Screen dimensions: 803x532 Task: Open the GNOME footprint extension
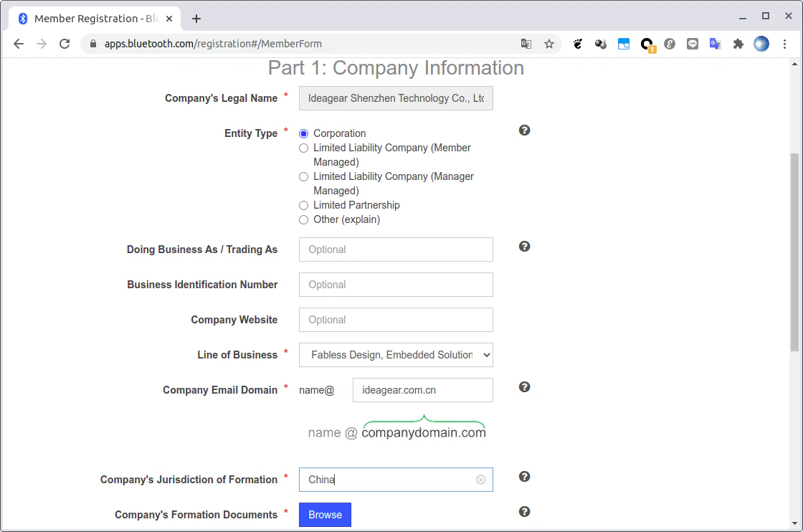578,44
